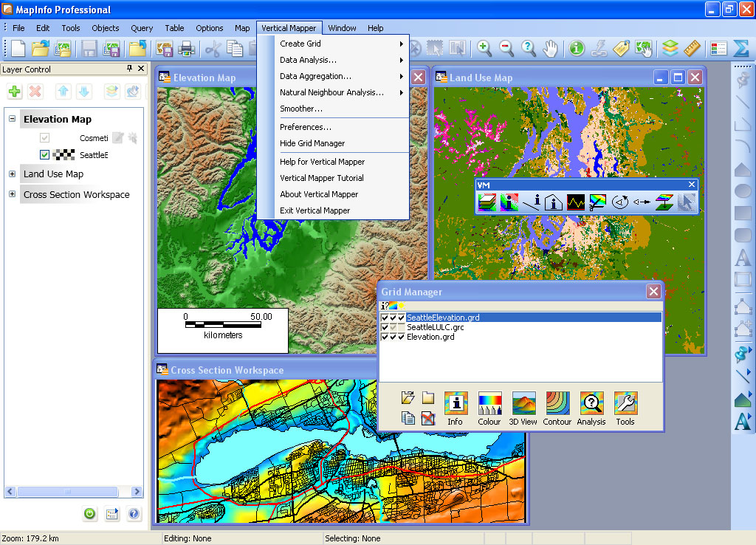Toggle the first checkbox of SeattleElevation.grd
The image size is (756, 545).
[385, 318]
